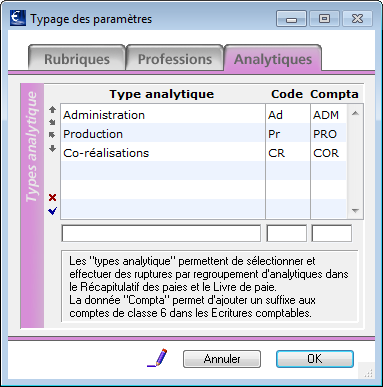Focus the Type analytique input field

click(161, 233)
